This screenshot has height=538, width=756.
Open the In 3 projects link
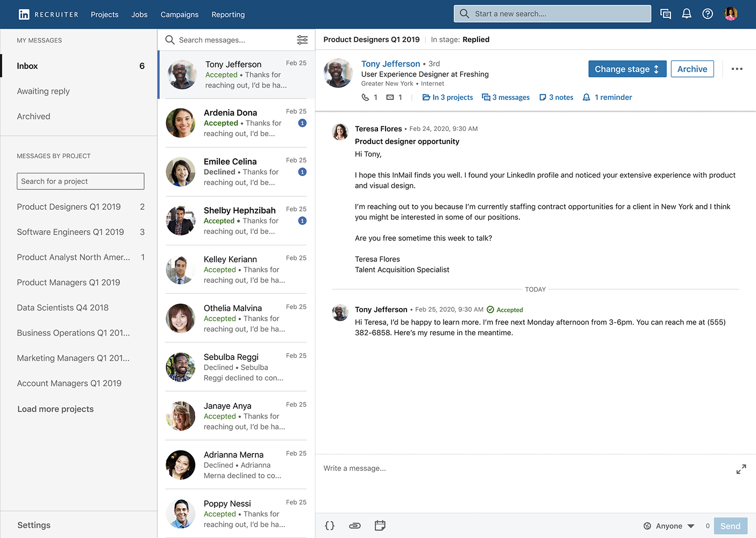[x=447, y=97]
